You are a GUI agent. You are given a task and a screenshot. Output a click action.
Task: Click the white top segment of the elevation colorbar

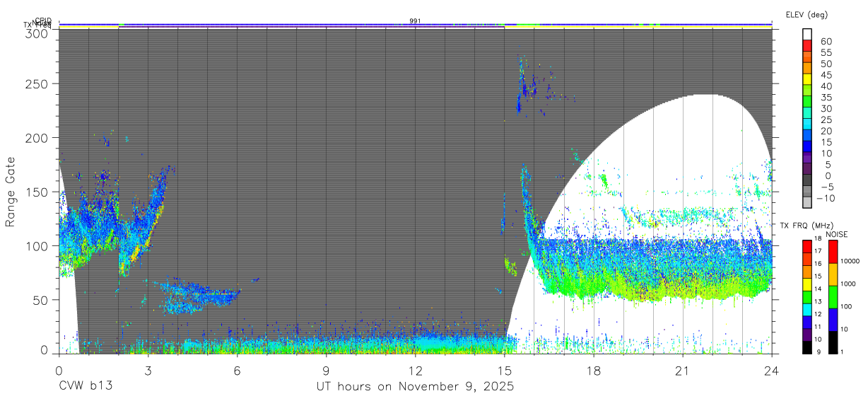(807, 35)
